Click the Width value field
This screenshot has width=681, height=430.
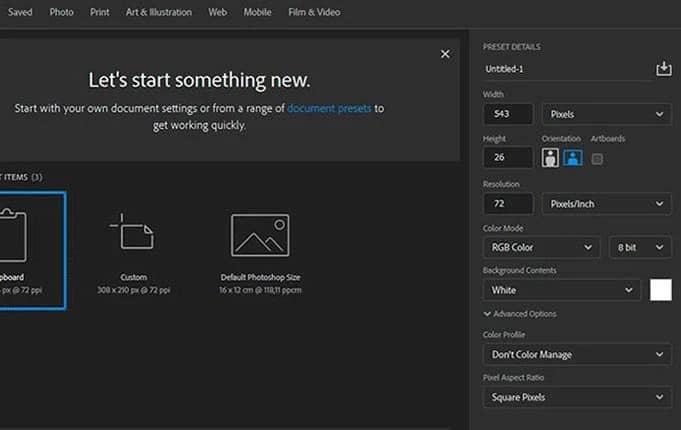click(x=508, y=114)
